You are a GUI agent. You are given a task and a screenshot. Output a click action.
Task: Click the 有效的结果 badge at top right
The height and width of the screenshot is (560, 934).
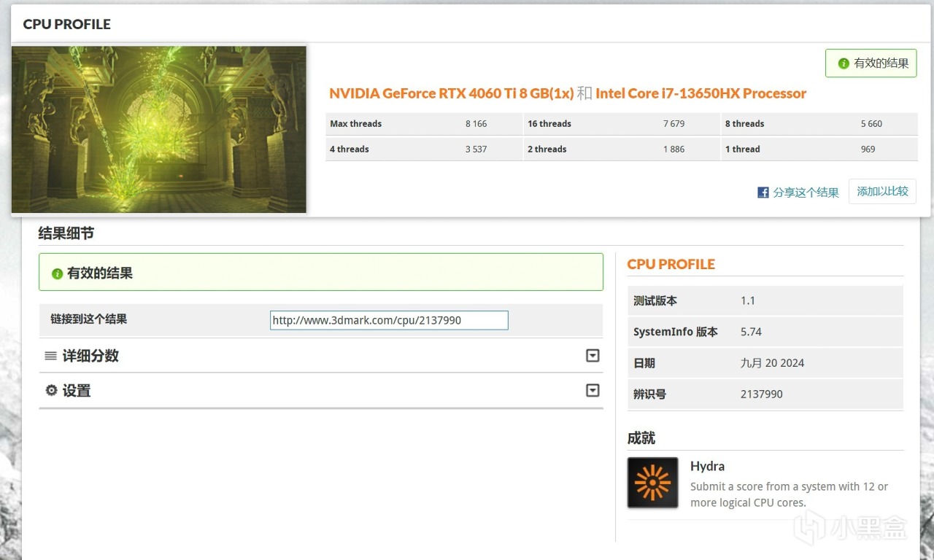pos(871,63)
